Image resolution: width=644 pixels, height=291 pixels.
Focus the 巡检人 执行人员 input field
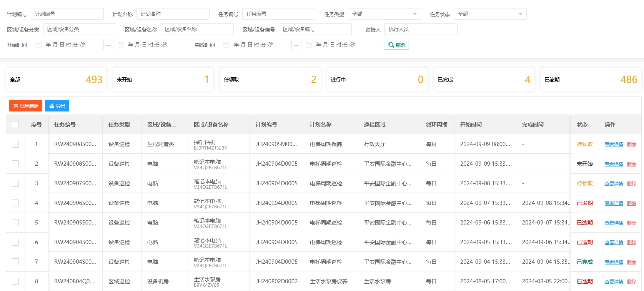(x=421, y=29)
